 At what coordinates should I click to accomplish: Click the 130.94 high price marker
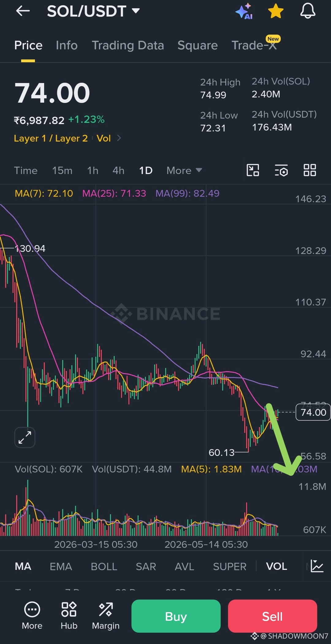pos(30,248)
